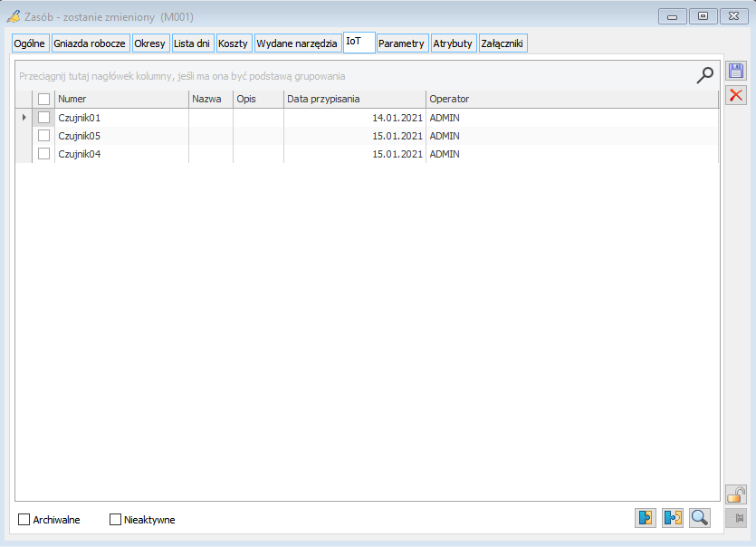756x547 pixels.
Task: Open the Wydane narzędzia tab
Action: (x=298, y=43)
